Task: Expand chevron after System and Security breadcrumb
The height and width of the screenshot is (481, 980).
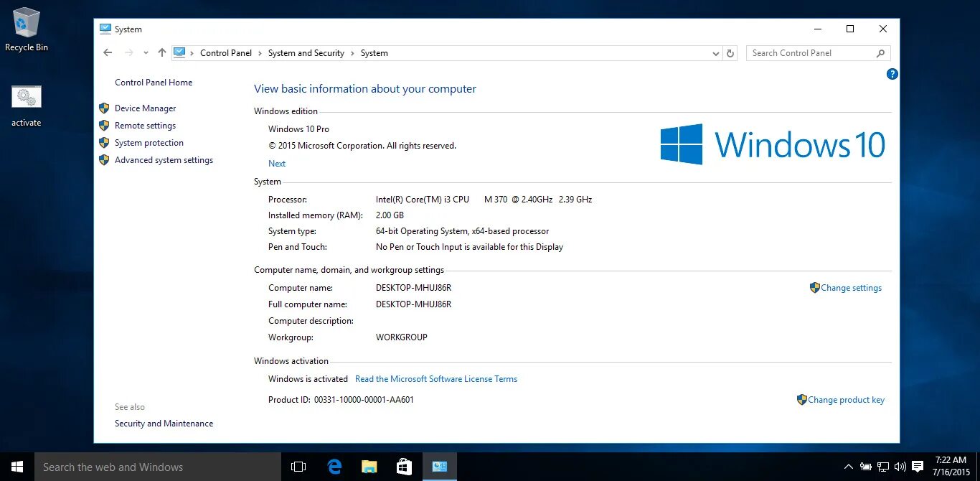Action: [x=352, y=53]
